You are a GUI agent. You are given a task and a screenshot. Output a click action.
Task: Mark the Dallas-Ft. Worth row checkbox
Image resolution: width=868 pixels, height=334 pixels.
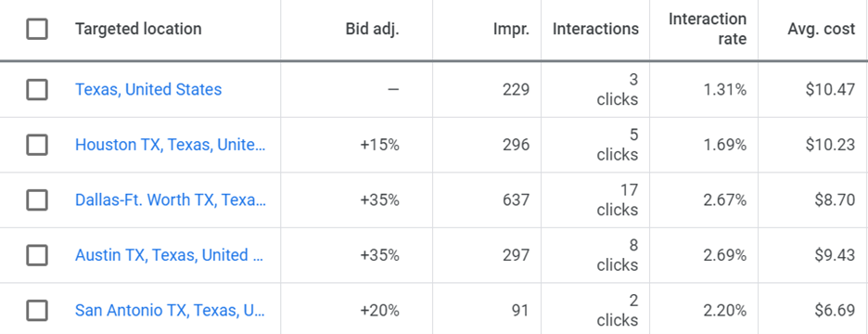37,199
